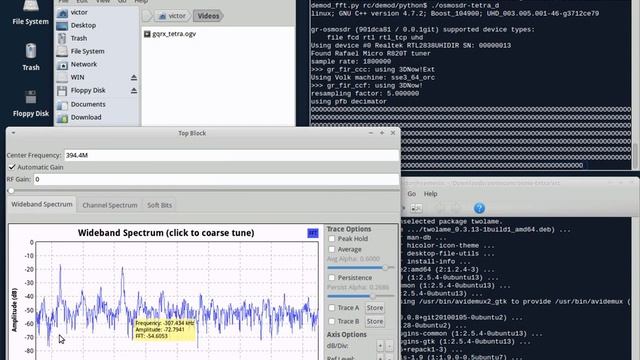
Task: Enable the Trace A checkbox
Action: tap(331, 308)
